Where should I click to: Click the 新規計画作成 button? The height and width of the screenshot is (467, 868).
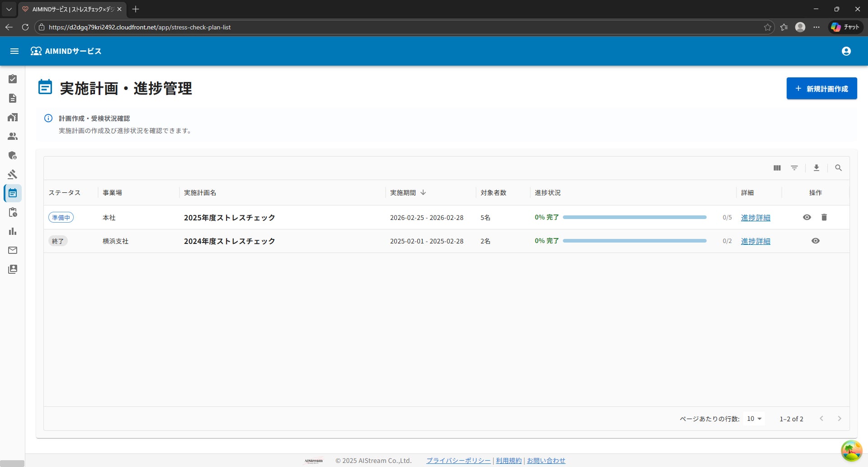(821, 89)
